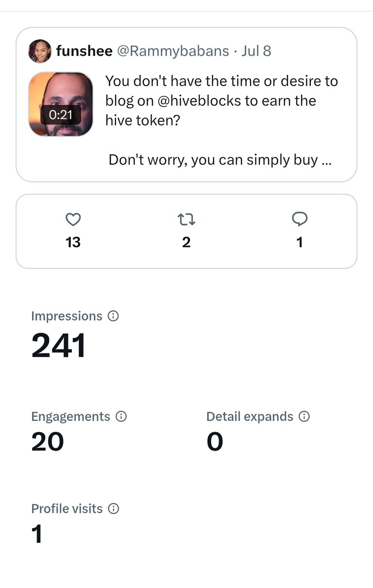Screen dimensions: 373x588
Task: Open the quoted tweet card body
Action: [x=186, y=105]
